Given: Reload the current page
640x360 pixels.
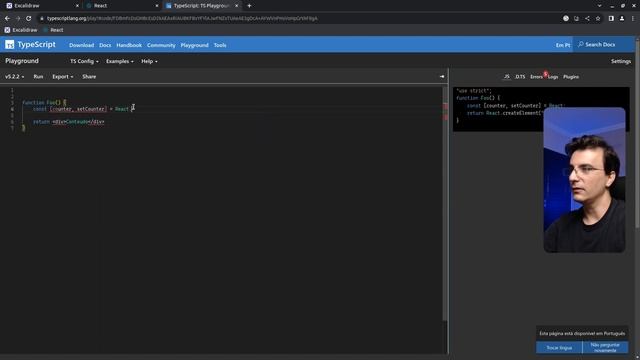Looking at the screenshot, I should click(29, 18).
